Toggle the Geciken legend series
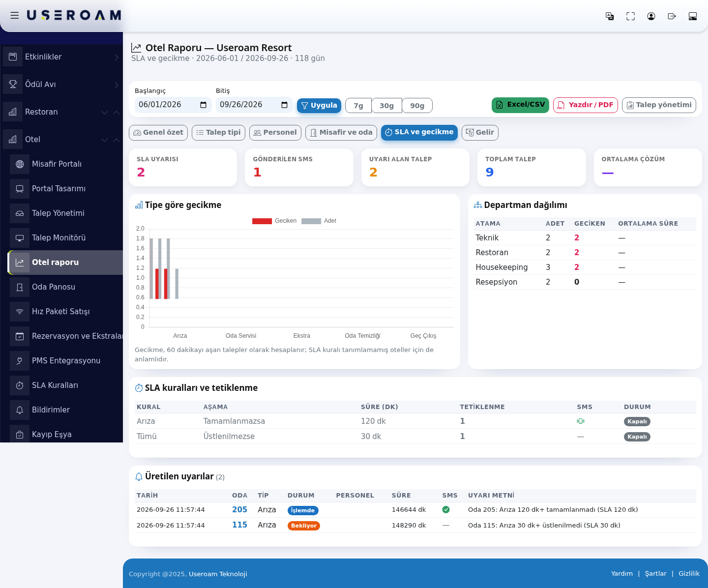Image resolution: width=708 pixels, height=588 pixels. tap(274, 221)
